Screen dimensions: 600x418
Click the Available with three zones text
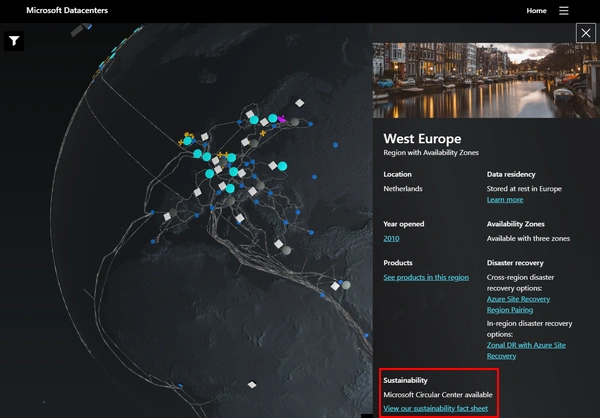tap(528, 238)
